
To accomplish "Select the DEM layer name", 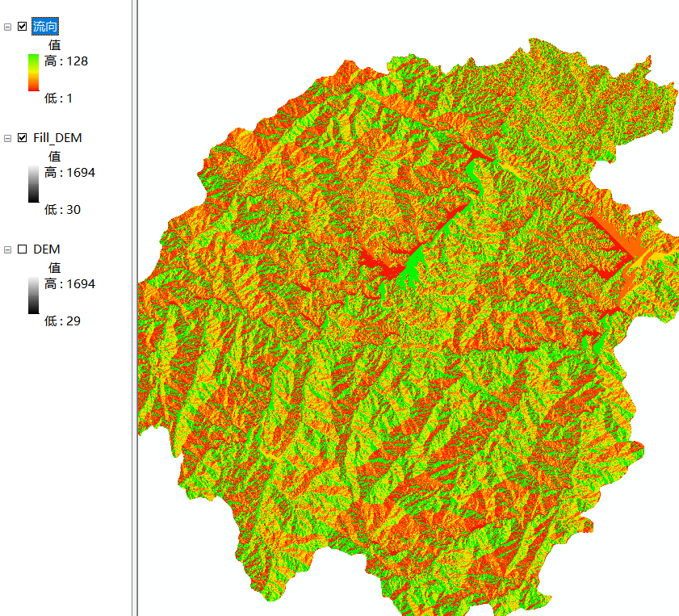I will [47, 249].
